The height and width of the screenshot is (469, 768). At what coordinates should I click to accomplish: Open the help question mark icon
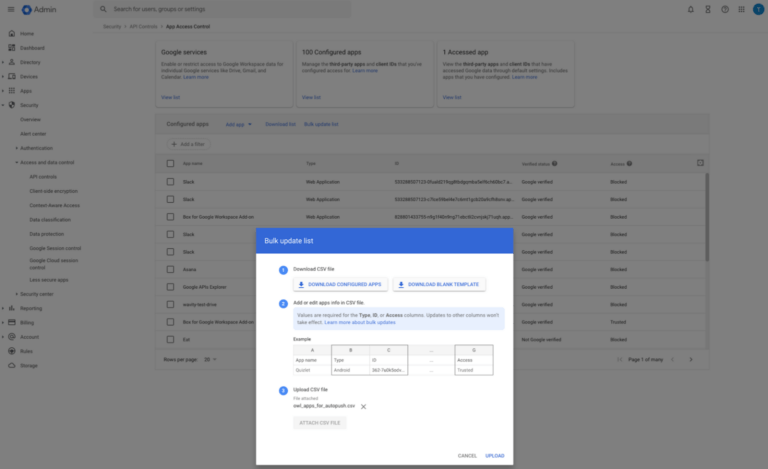725,9
